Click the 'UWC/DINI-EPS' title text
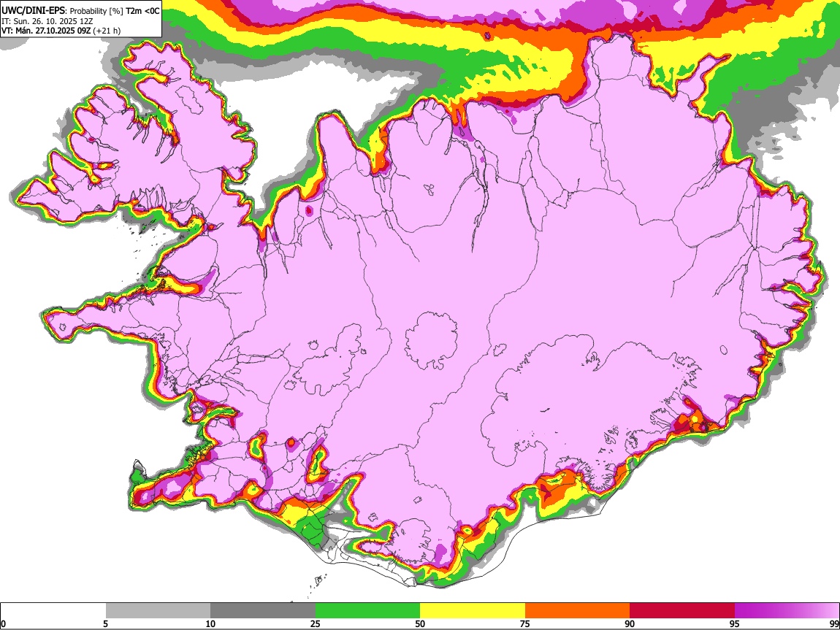The width and height of the screenshot is (840, 630). [x=33, y=11]
